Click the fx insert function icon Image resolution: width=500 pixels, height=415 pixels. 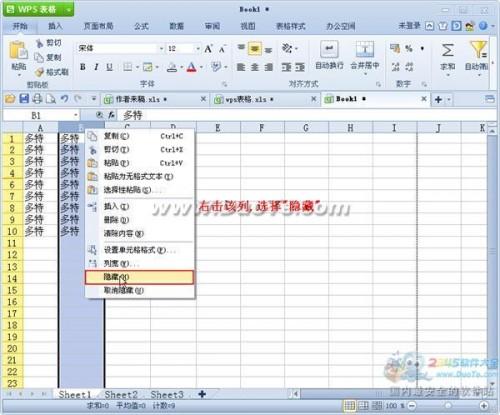pyautogui.click(x=112, y=115)
